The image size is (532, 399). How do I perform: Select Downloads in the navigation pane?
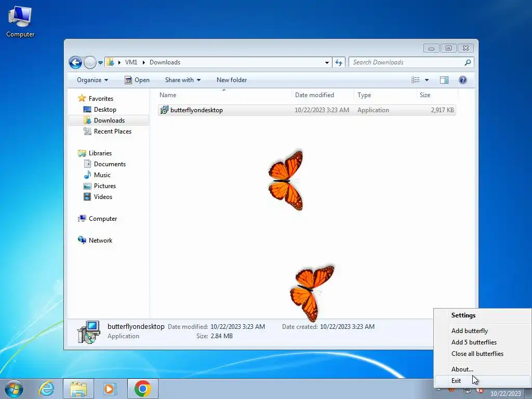pyautogui.click(x=109, y=121)
